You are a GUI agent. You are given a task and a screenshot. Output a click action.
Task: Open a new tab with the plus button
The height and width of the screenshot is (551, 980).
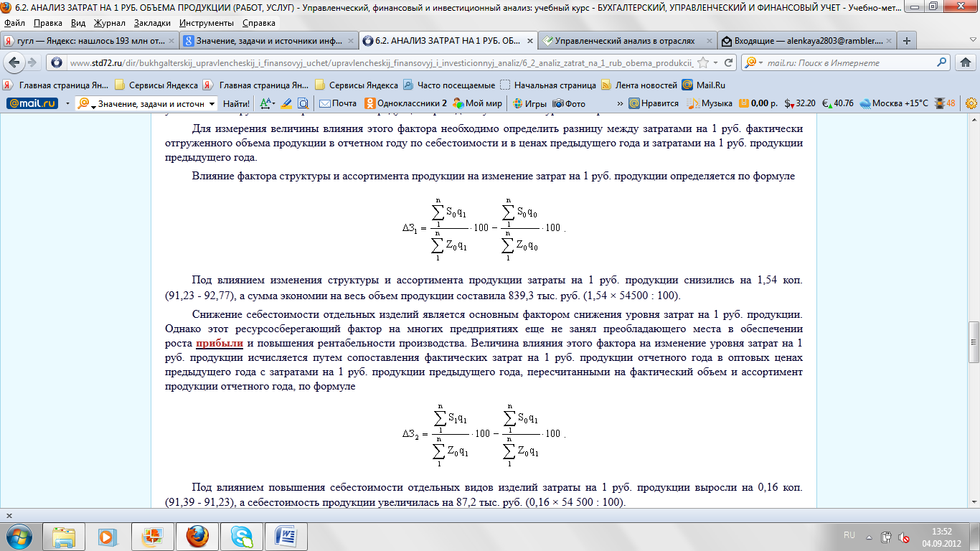907,41
